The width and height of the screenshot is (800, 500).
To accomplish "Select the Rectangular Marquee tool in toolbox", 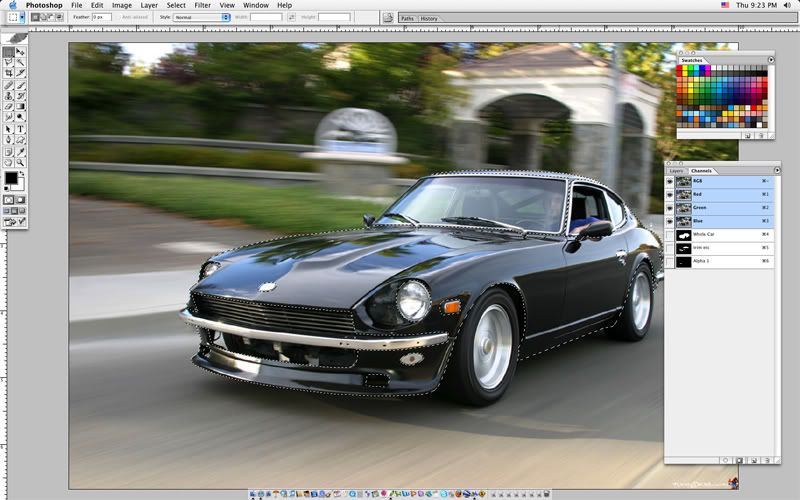I will (x=9, y=51).
